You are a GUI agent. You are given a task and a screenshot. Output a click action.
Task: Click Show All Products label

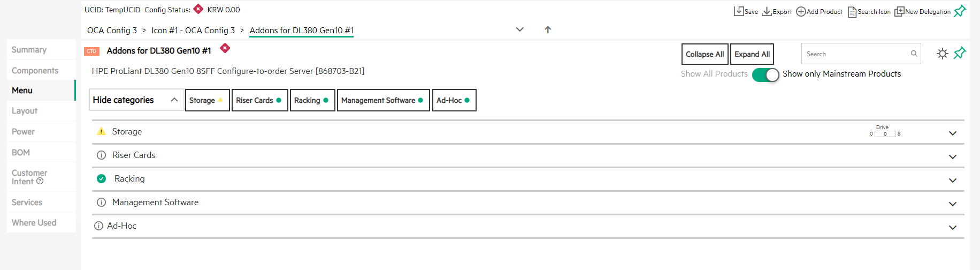click(714, 74)
